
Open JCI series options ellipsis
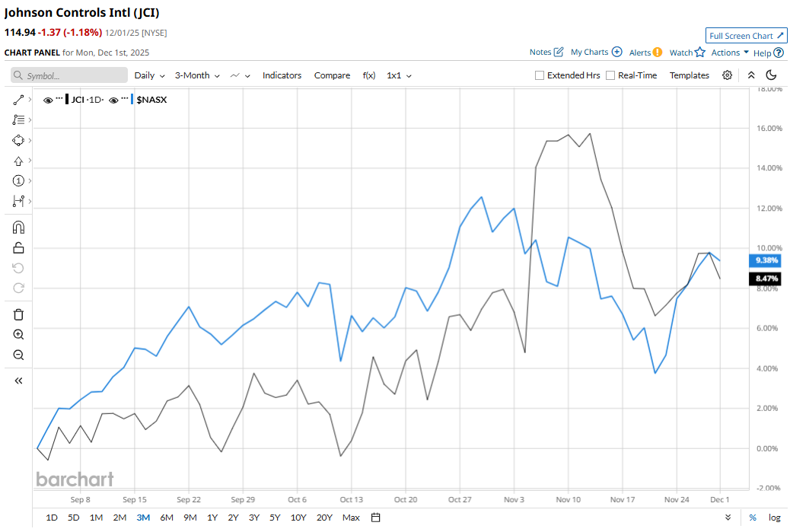pyautogui.click(x=59, y=97)
